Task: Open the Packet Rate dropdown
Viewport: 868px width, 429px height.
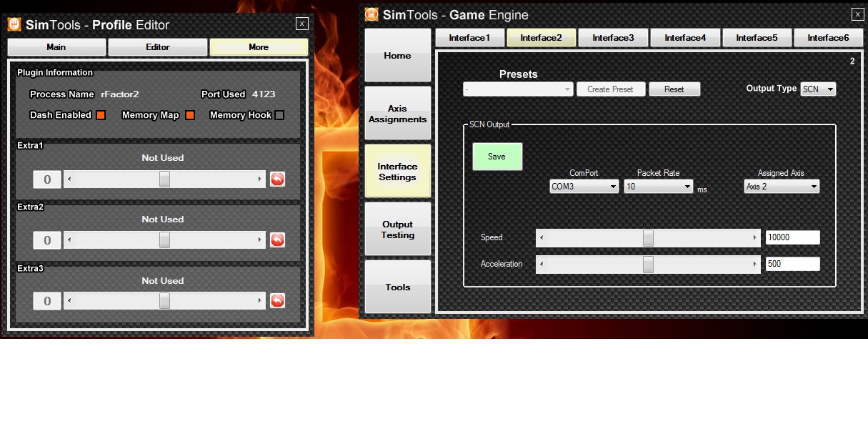Action: (x=659, y=187)
